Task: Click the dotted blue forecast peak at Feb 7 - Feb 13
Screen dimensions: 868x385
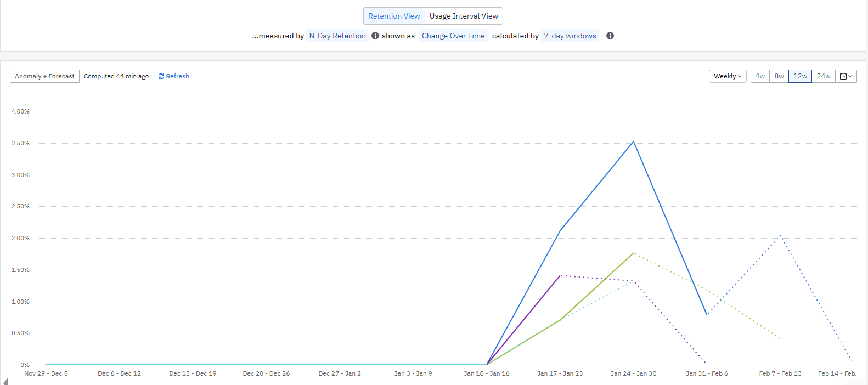Action: click(x=780, y=236)
